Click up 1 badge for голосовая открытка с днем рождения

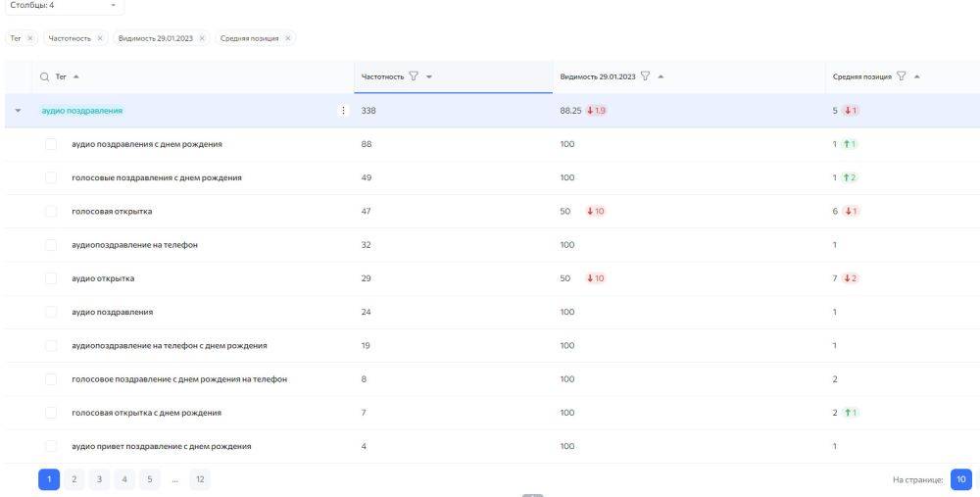(x=850, y=413)
